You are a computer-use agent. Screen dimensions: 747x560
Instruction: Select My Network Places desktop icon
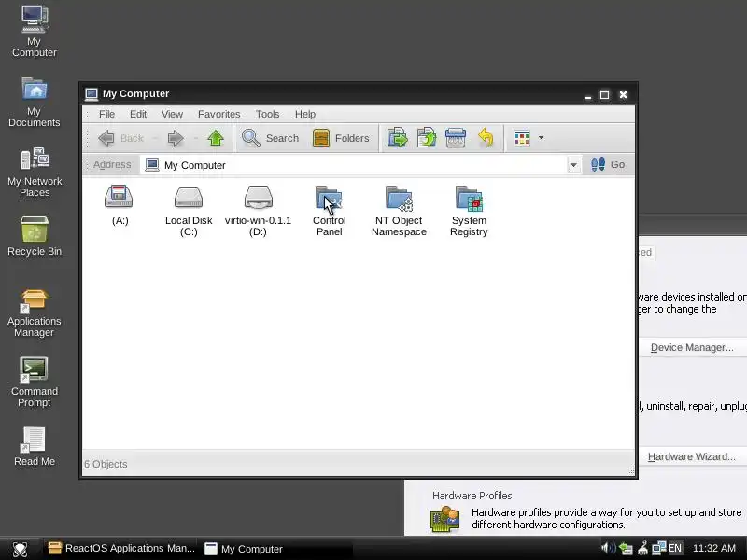[35, 172]
